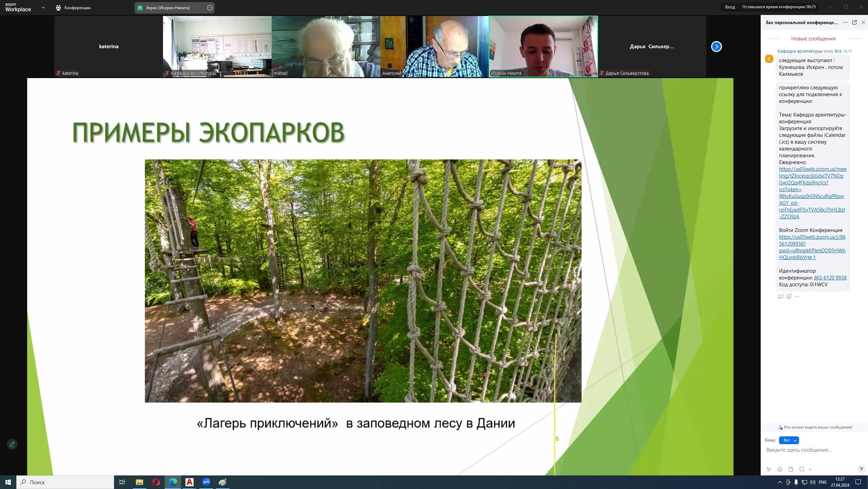Click the microphone tray icon
The image size is (868, 489).
tap(796, 482)
